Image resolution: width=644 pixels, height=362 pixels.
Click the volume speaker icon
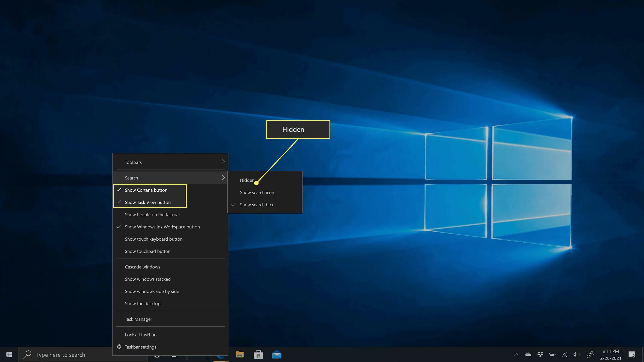coord(576,354)
